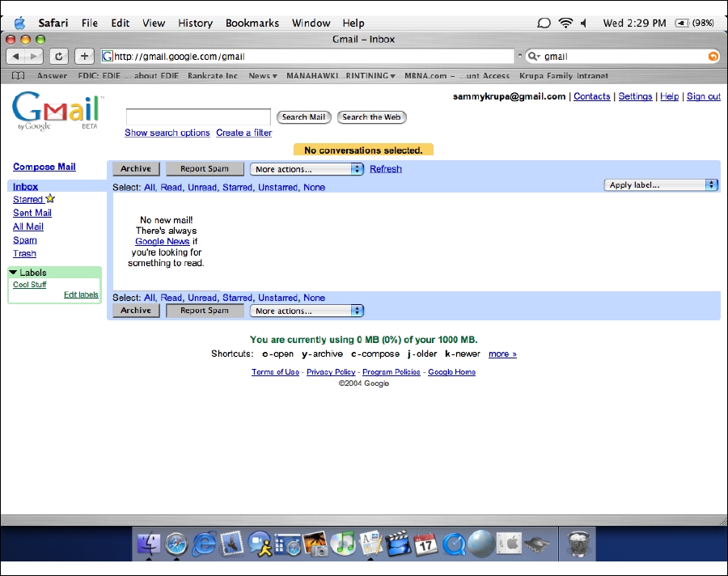This screenshot has width=728, height=576.
Task: Open search magnifier recent searches menu
Action: [x=535, y=56]
